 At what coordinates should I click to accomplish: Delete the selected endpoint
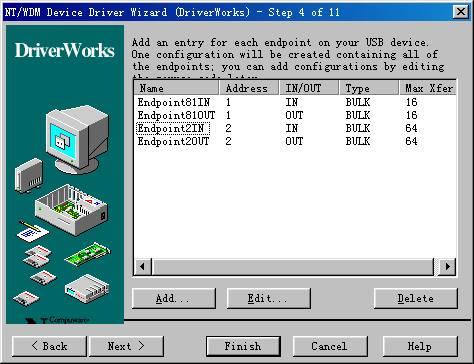click(416, 298)
